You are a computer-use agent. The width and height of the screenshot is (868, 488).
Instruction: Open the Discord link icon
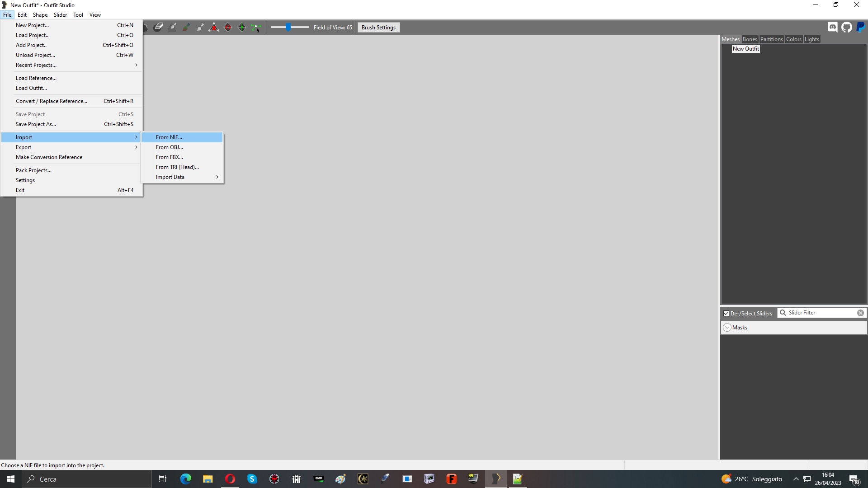(x=833, y=27)
